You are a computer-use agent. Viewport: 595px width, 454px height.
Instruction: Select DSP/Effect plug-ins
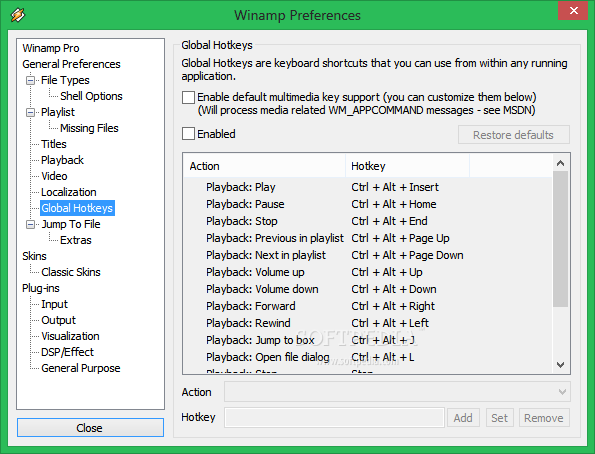(x=67, y=352)
